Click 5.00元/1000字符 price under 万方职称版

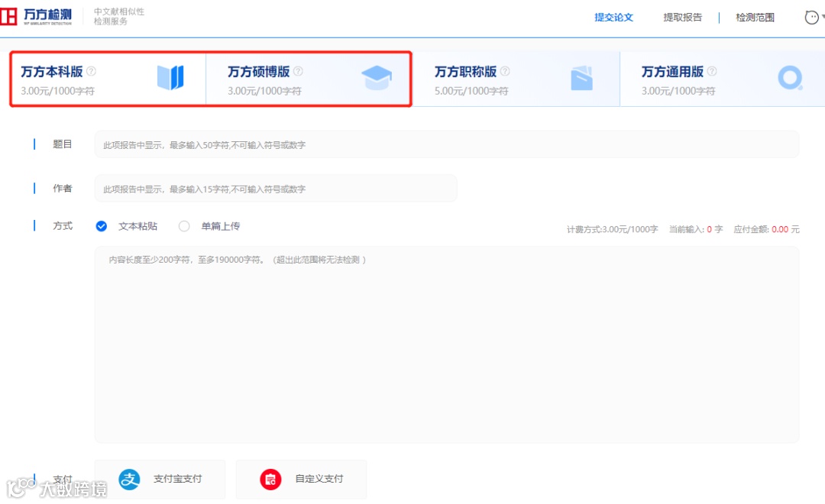471,91
